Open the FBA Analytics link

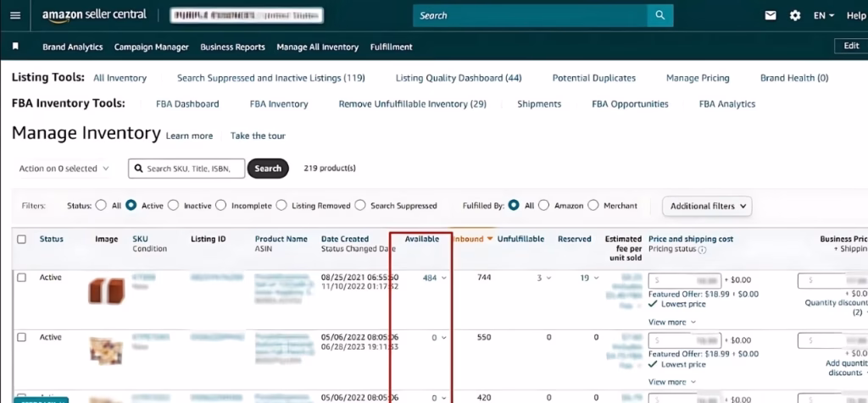(726, 104)
